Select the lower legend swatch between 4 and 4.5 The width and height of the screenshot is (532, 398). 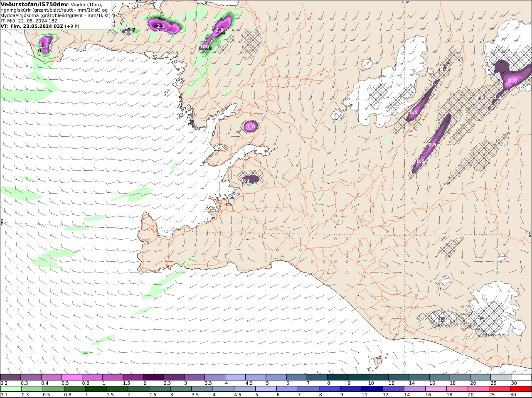coord(223,389)
